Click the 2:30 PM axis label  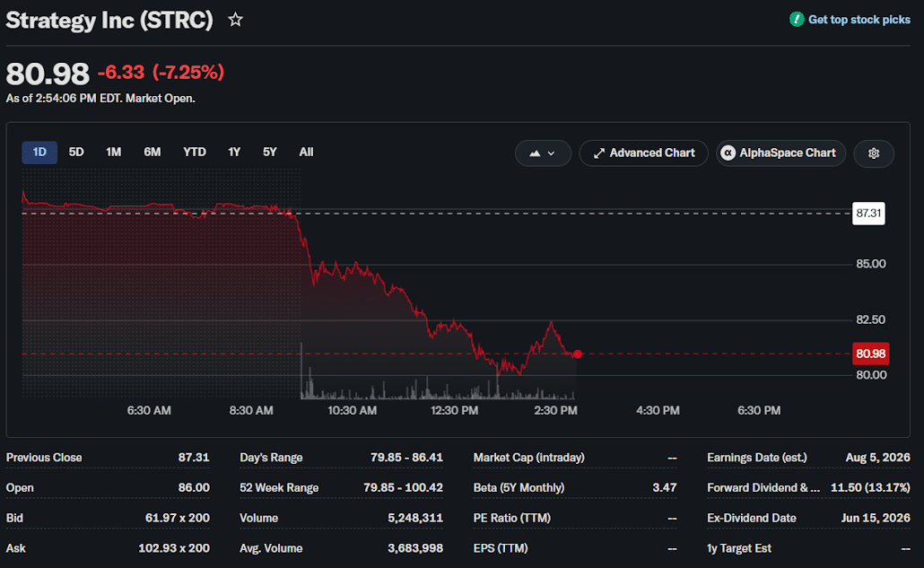pos(555,410)
